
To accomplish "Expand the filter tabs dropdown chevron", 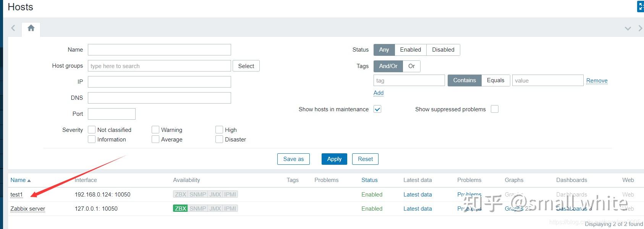I will pyautogui.click(x=628, y=29).
